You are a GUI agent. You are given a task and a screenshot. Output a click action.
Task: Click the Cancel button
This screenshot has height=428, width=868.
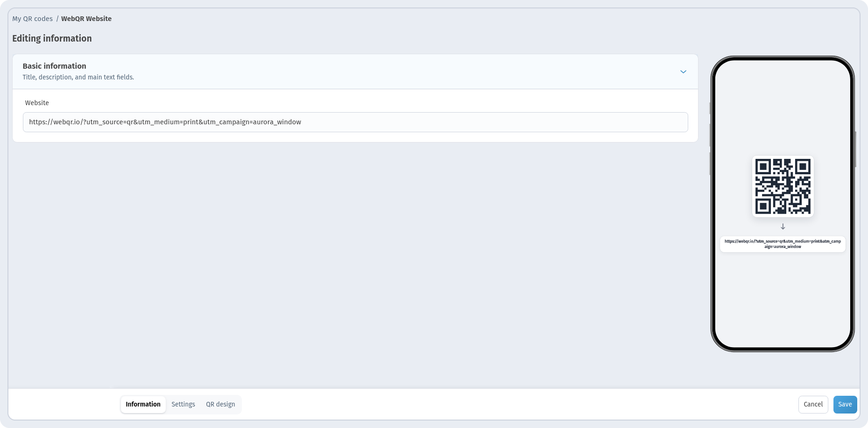click(x=813, y=405)
